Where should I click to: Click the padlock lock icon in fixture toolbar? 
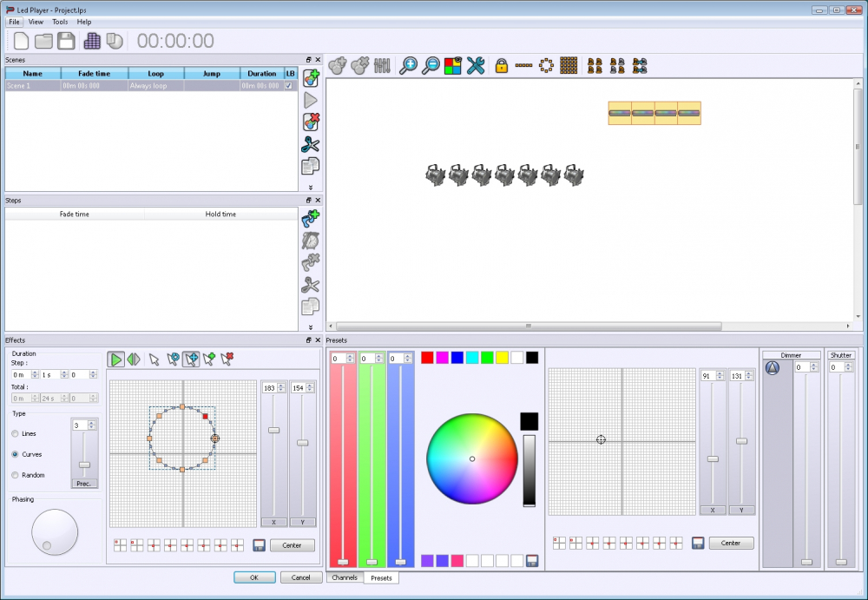(501, 65)
